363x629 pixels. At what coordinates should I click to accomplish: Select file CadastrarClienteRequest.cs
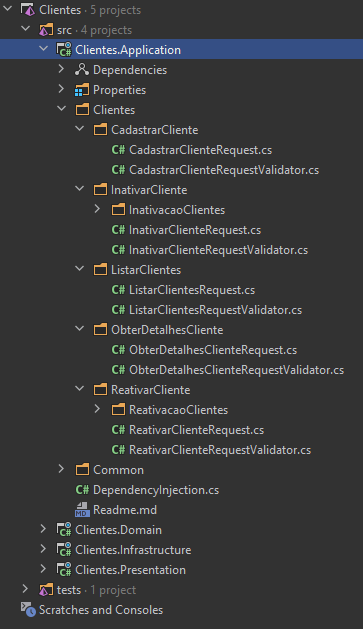click(201, 150)
